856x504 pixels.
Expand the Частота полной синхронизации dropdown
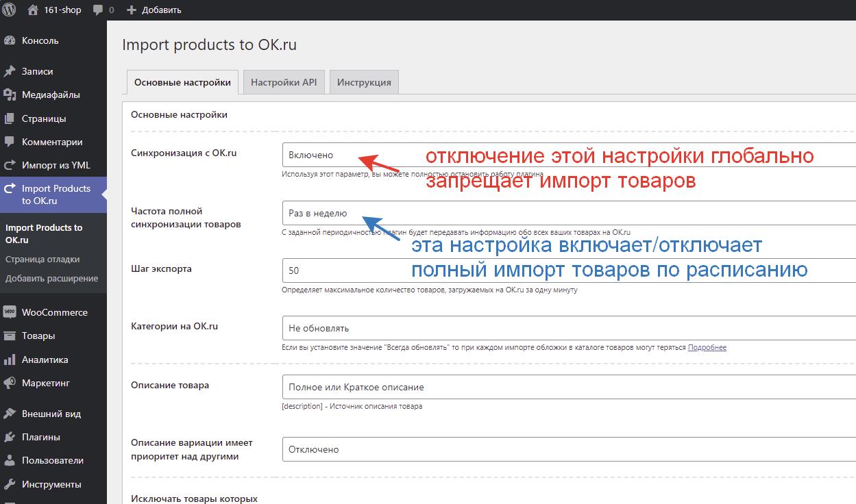pos(569,213)
